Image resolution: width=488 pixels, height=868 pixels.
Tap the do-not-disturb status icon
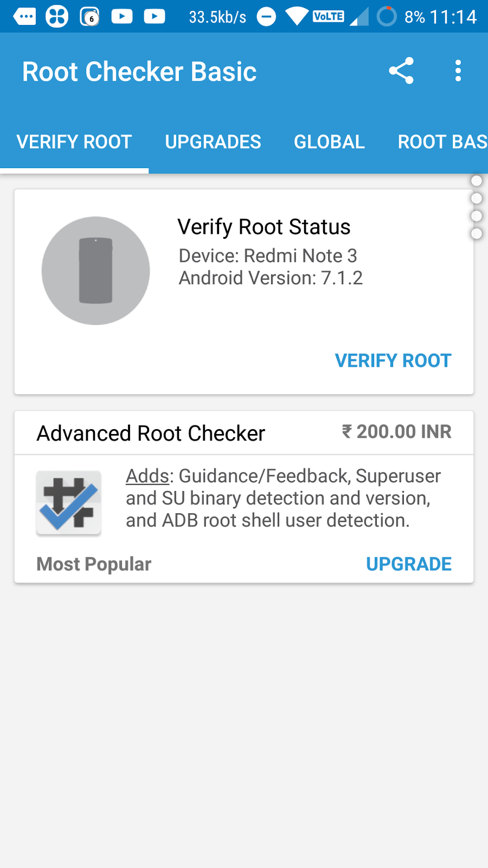[266, 17]
